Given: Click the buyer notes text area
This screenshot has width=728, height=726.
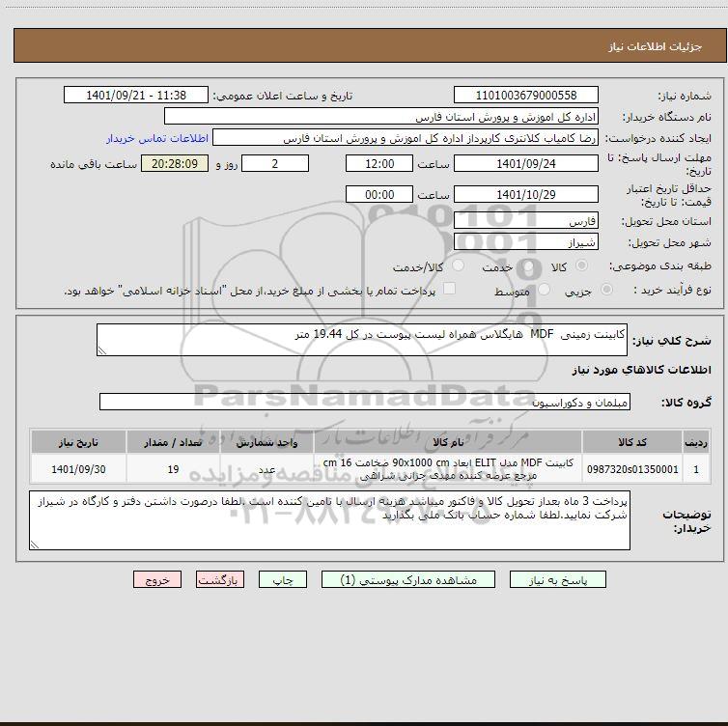Looking at the screenshot, I should (x=329, y=520).
